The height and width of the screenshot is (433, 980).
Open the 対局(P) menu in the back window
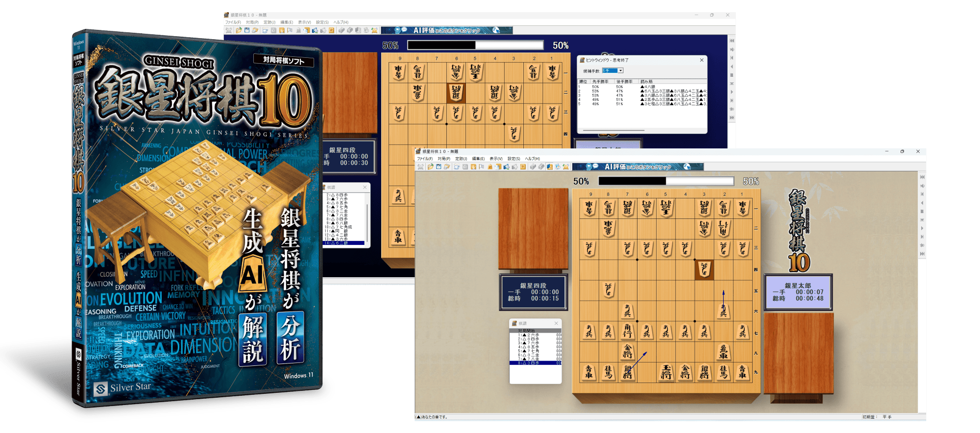(x=252, y=23)
